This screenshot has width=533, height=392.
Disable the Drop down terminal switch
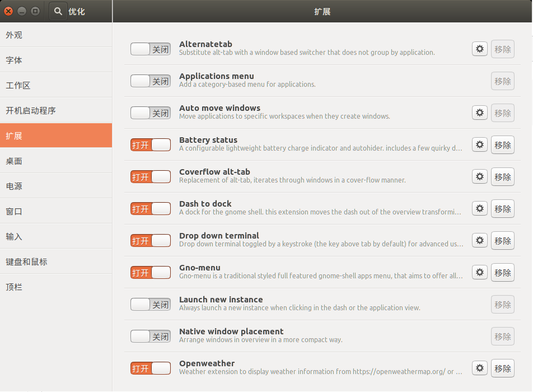tap(151, 241)
